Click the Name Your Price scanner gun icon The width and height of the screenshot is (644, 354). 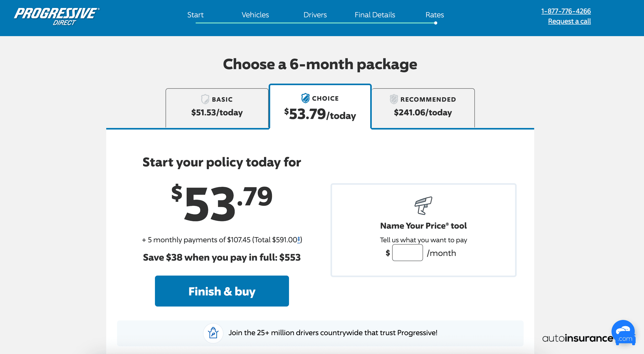(x=423, y=206)
